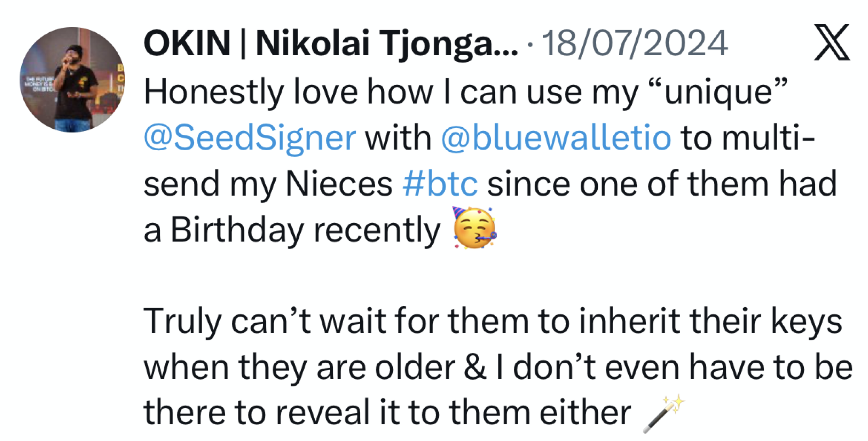Click the party face emoji
868x441 pixels.
point(474,228)
